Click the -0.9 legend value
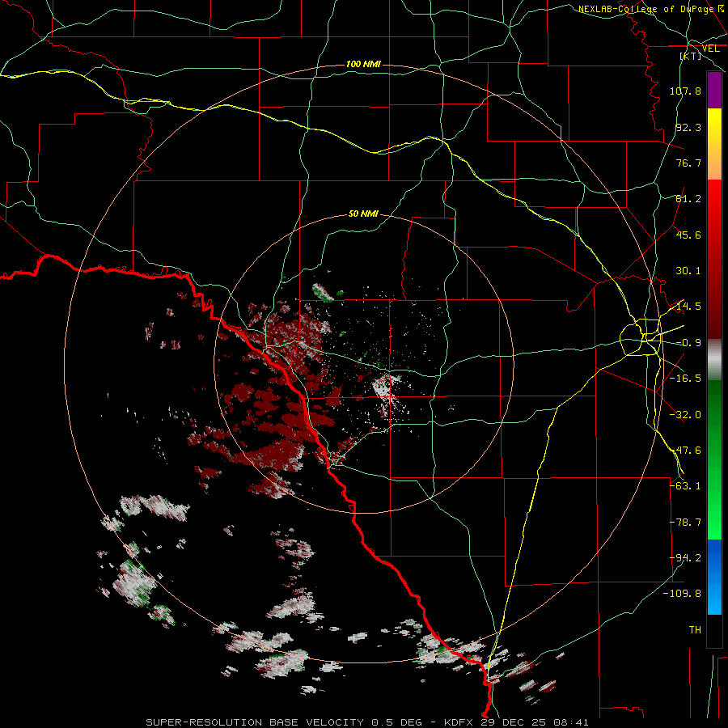 click(x=688, y=343)
